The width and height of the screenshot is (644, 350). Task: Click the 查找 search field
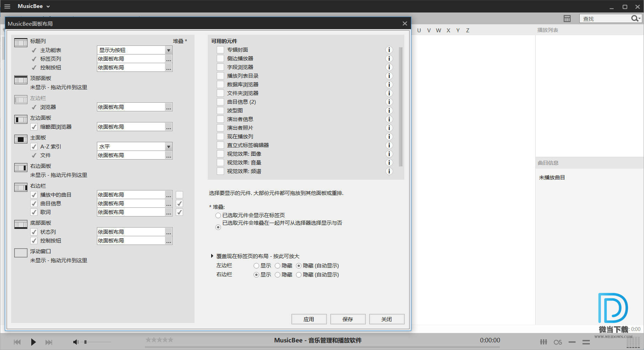point(605,19)
